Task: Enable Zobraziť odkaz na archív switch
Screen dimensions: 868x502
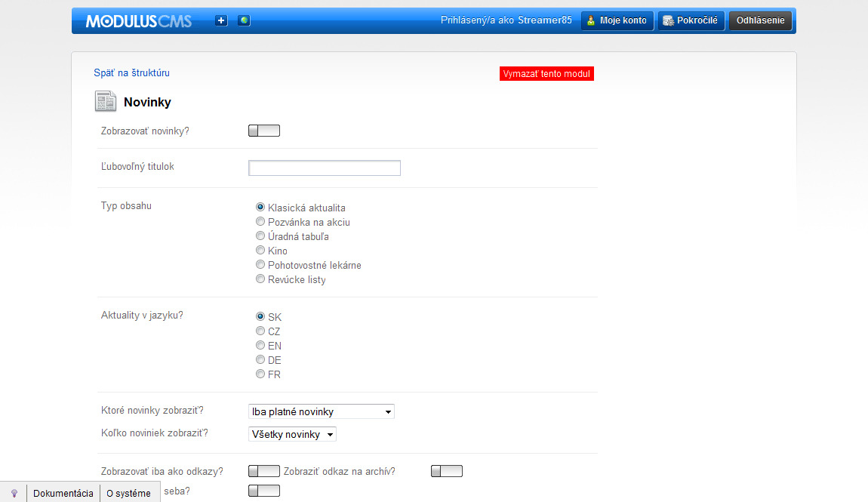Action: (447, 471)
